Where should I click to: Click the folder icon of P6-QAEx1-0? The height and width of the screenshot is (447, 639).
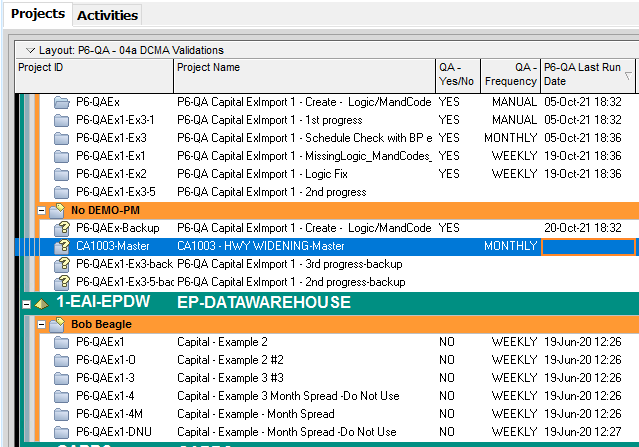click(x=62, y=360)
